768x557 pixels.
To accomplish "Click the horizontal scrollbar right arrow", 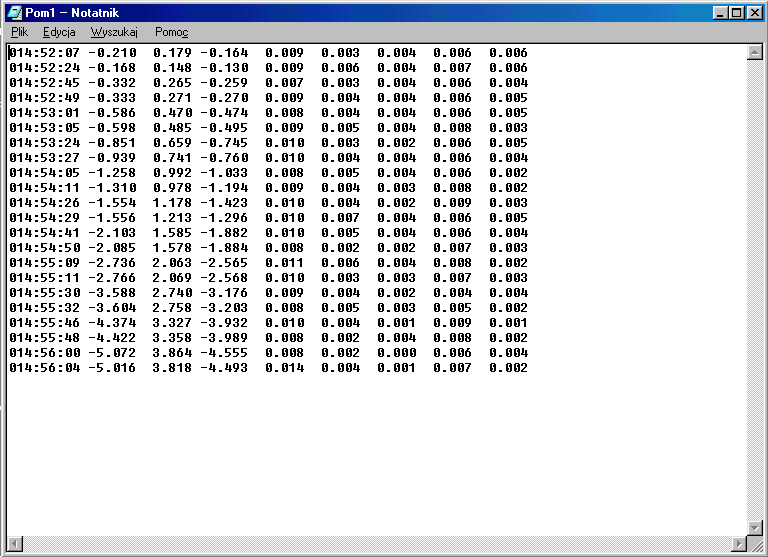I will 738,544.
